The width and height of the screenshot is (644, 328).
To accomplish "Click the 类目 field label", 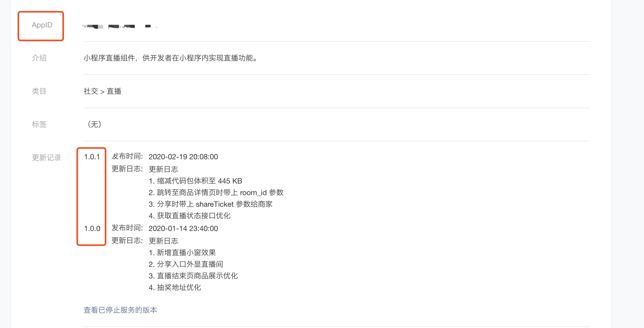I will tap(39, 91).
